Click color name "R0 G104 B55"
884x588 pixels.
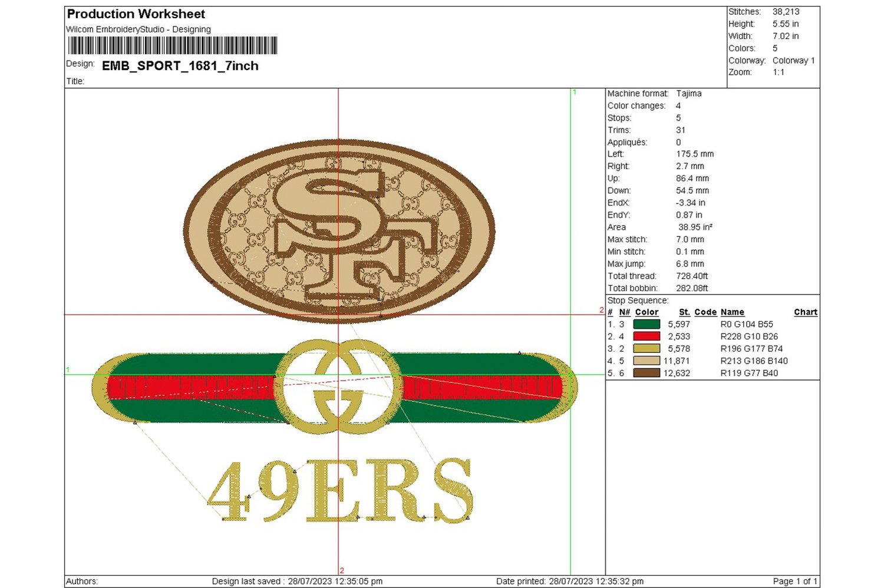click(747, 325)
